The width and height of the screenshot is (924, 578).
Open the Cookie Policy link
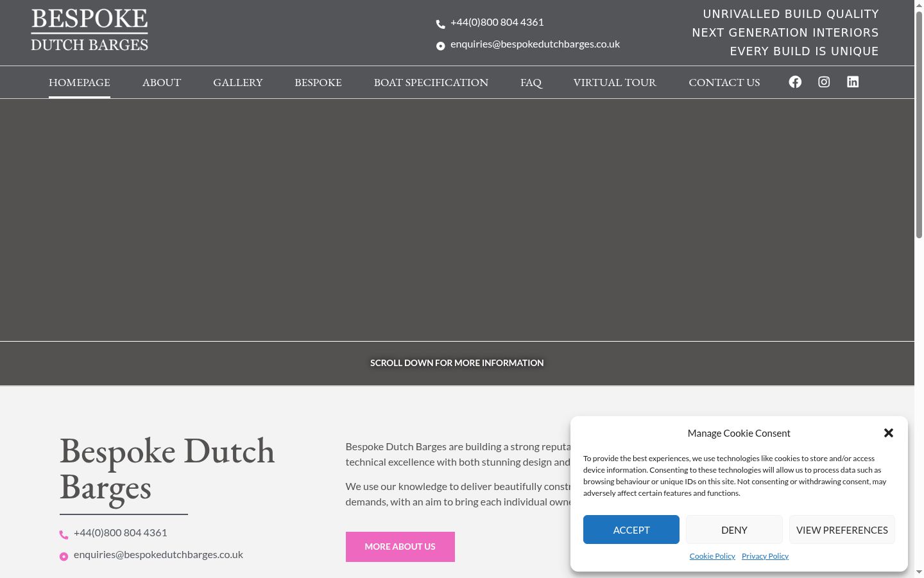pyautogui.click(x=712, y=556)
